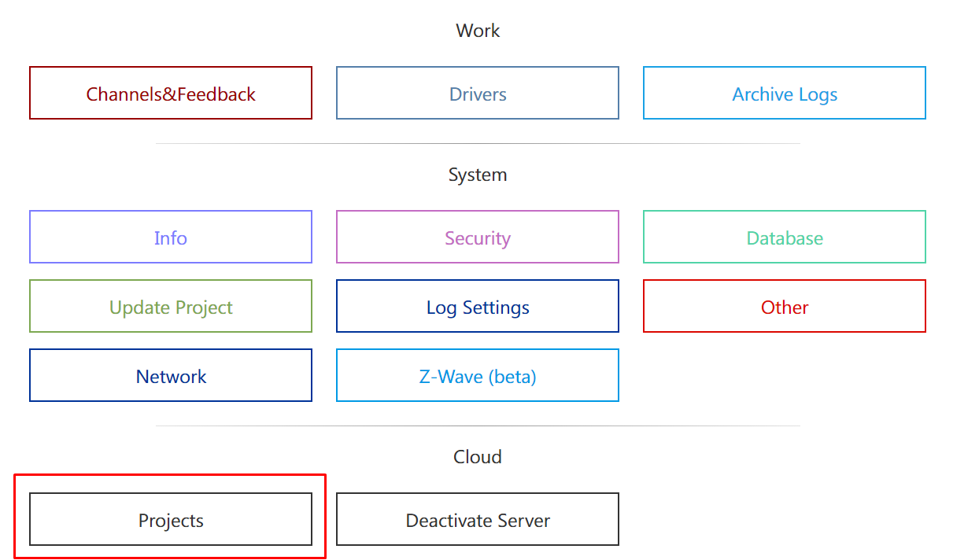Click the divider line above the Cloud heading
Viewport: 979px width, 560px height.
pyautogui.click(x=478, y=426)
